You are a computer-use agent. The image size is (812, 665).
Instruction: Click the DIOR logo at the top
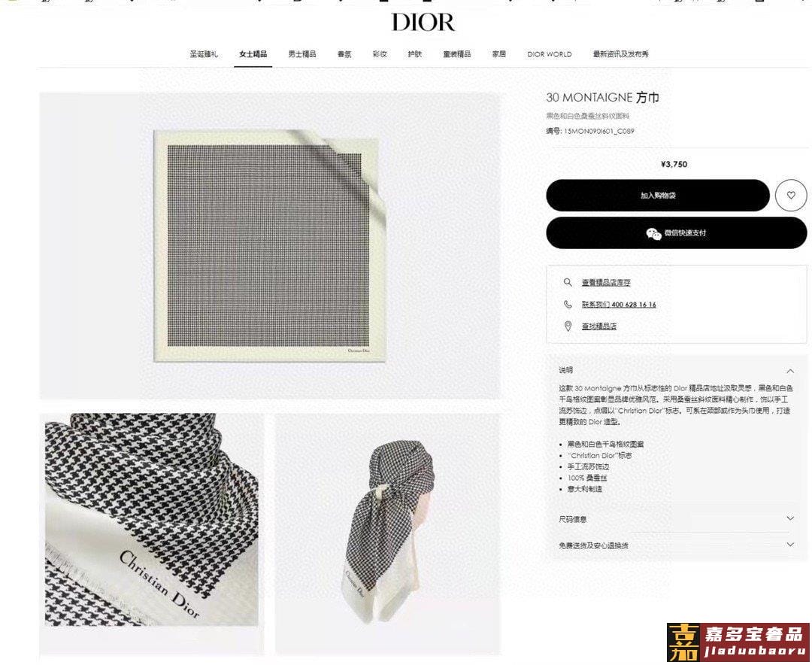(x=423, y=23)
